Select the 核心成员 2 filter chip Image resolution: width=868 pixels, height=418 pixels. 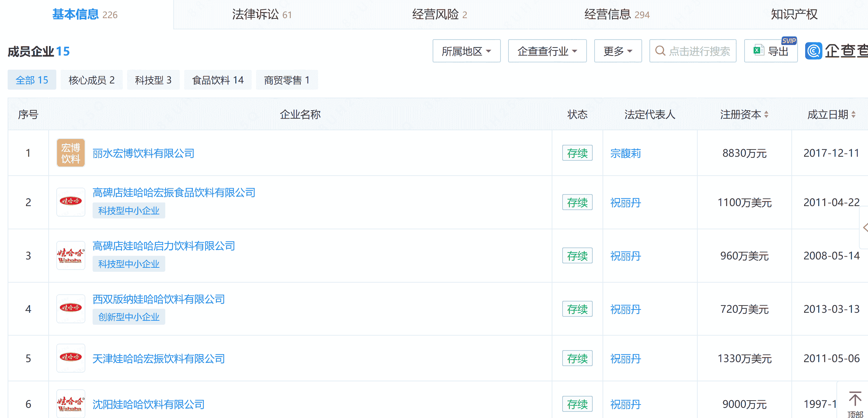click(x=92, y=80)
